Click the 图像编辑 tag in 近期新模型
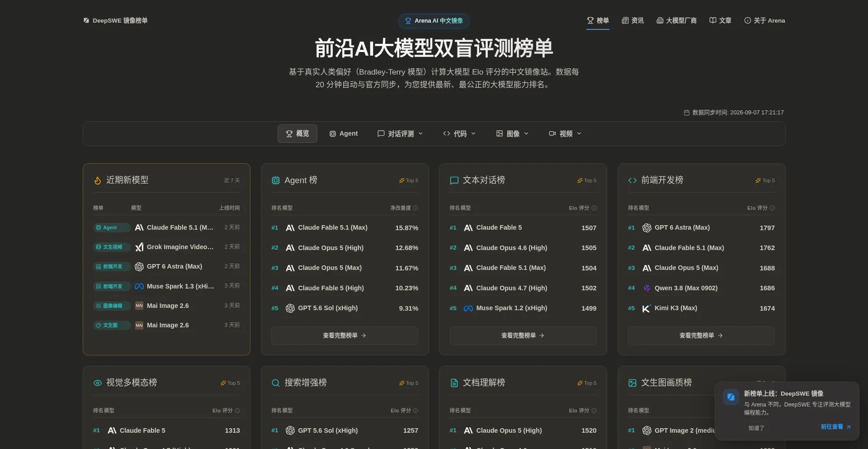Image resolution: width=868 pixels, height=449 pixels. [x=112, y=306]
